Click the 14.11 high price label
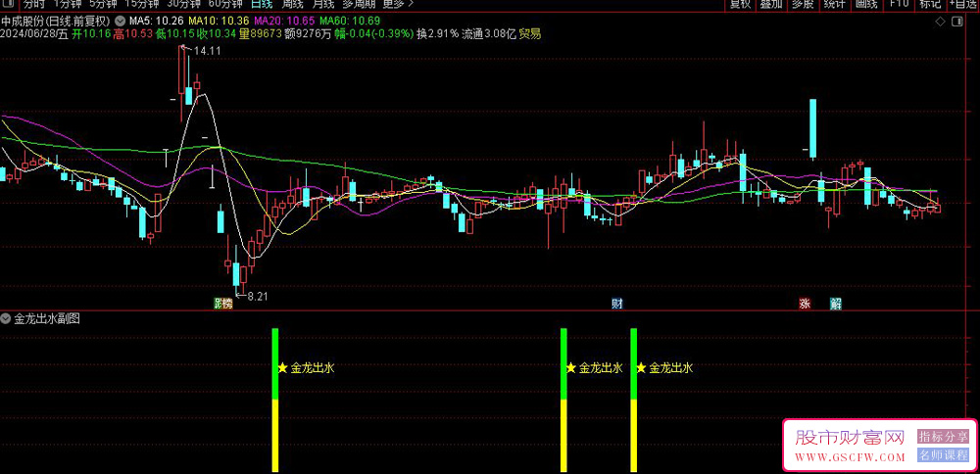Screen dimensions: 980x474 208,51
